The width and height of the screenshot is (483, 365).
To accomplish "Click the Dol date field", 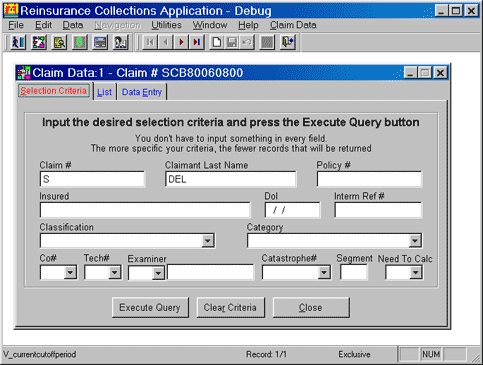I will click(293, 210).
